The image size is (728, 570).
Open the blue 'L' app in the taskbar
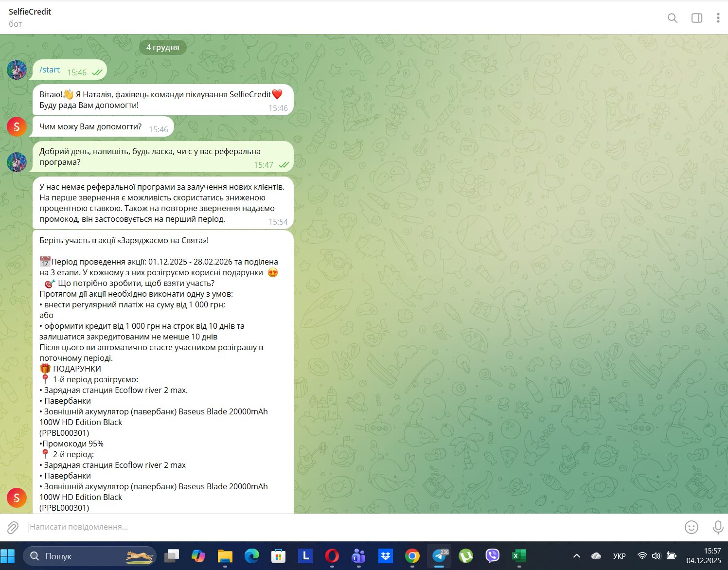pos(305,555)
